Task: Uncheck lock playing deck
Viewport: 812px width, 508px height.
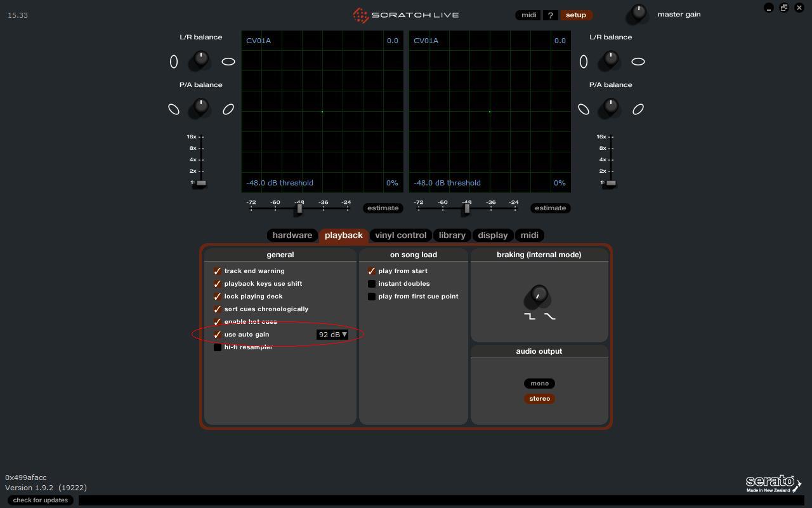Action: (218, 297)
